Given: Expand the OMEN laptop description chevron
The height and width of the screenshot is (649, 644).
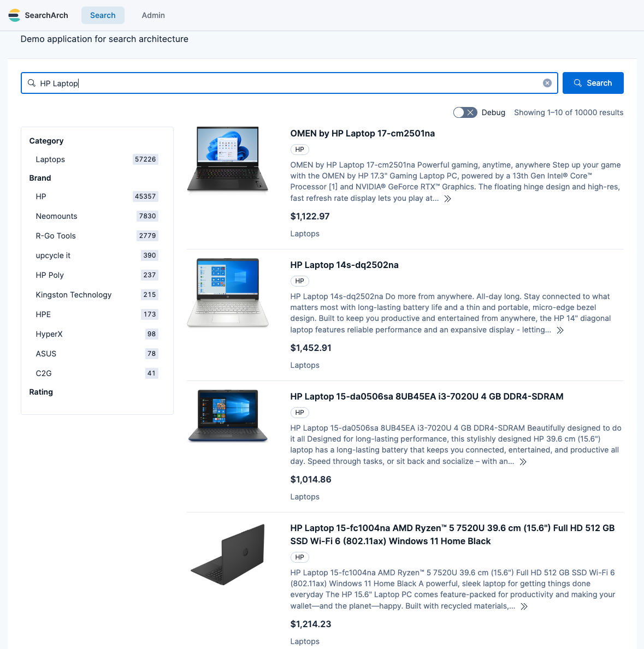Looking at the screenshot, I should (447, 199).
